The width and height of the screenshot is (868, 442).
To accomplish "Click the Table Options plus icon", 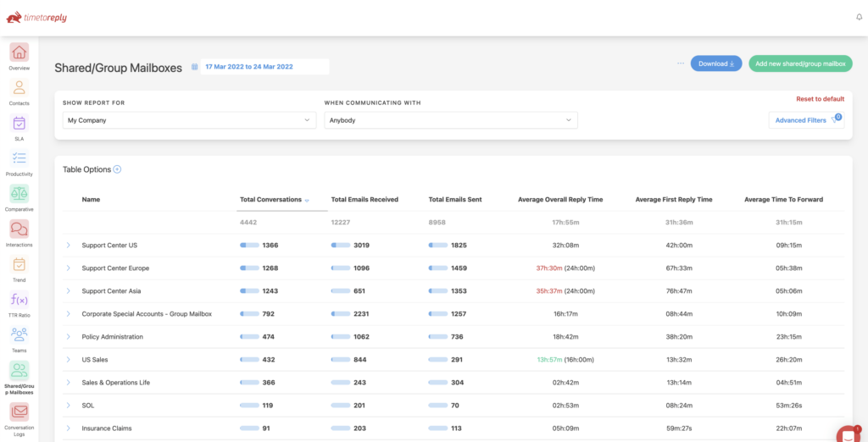I will click(117, 170).
